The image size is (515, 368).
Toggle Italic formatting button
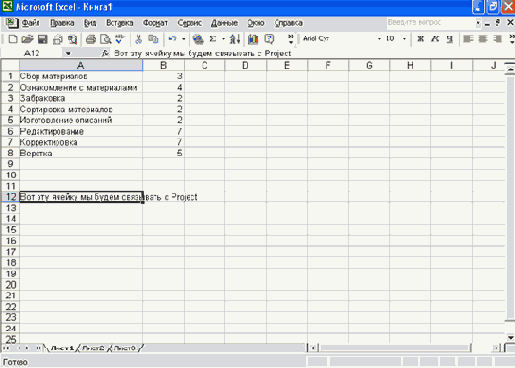[435, 39]
